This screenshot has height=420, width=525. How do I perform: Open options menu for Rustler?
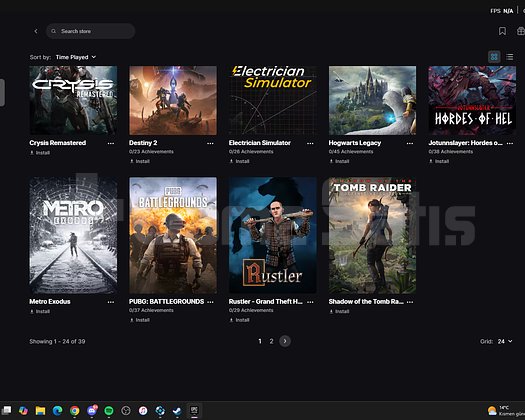(x=310, y=302)
